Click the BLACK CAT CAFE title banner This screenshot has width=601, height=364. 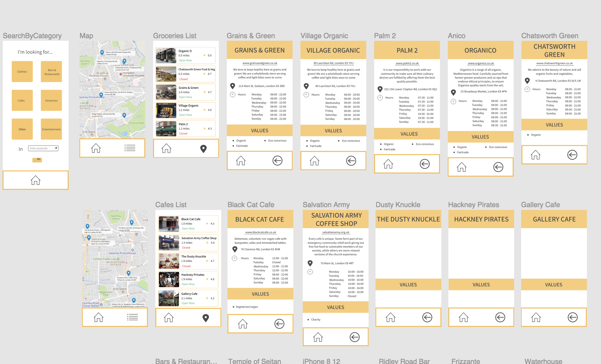(x=260, y=219)
